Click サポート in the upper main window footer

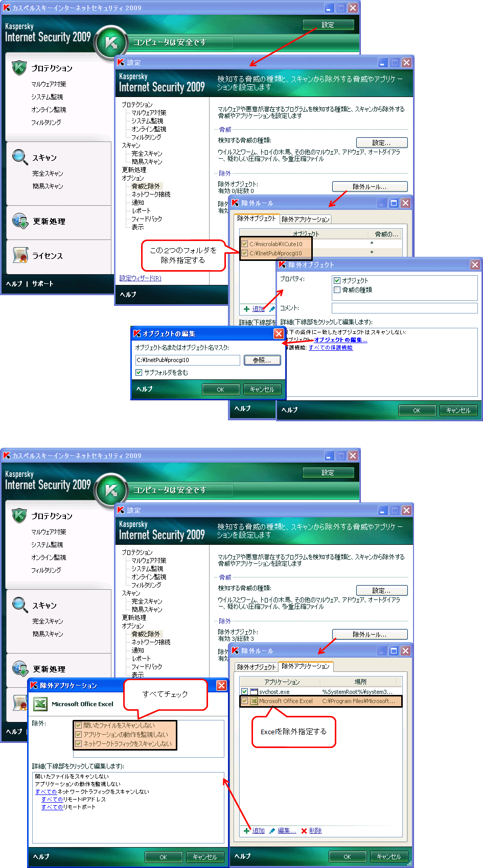[x=42, y=284]
